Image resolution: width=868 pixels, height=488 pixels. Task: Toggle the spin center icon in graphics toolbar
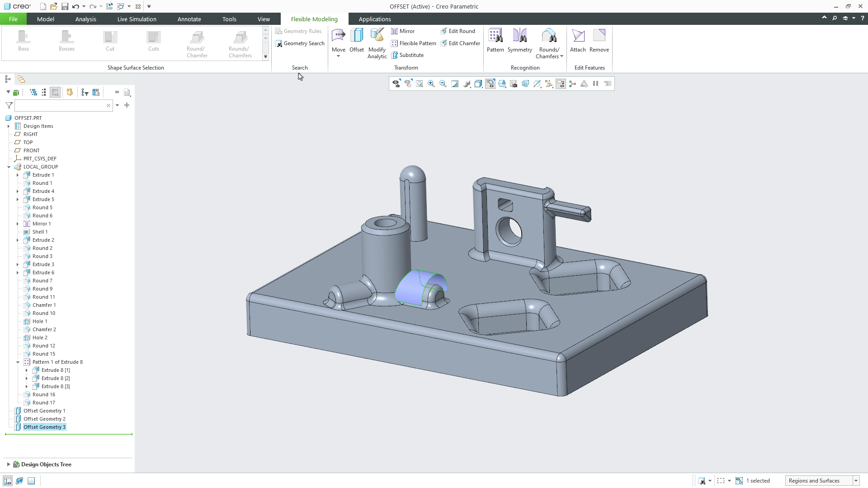point(572,84)
